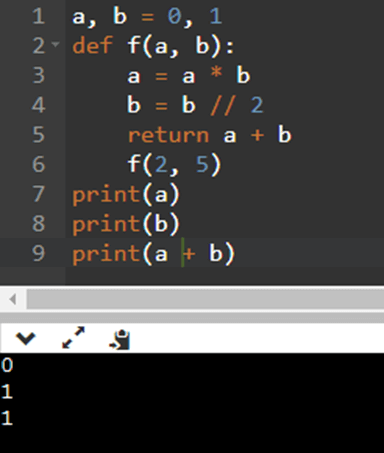Click the number 0 on line 1
384x453 pixels.
point(174,16)
